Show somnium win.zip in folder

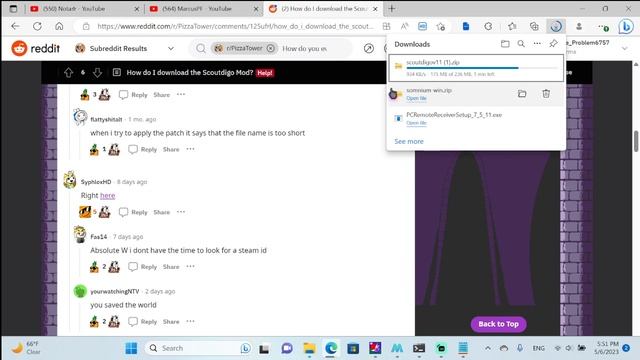coord(522,94)
